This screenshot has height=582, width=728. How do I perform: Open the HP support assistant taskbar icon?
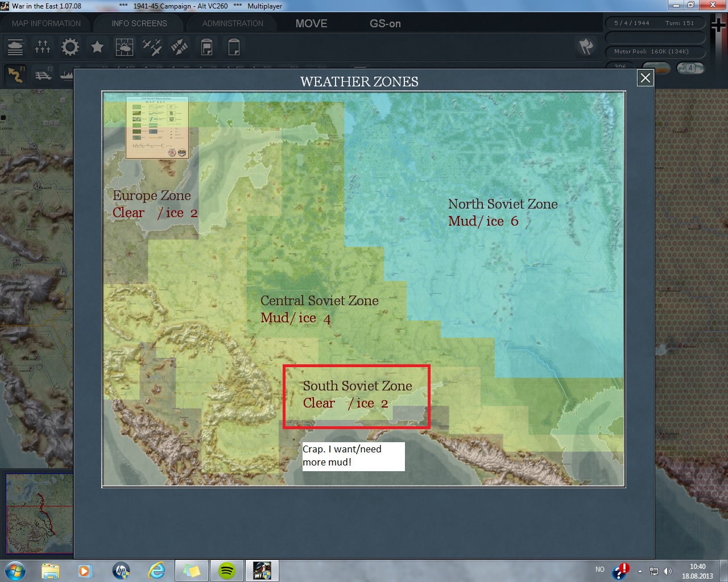(121, 571)
